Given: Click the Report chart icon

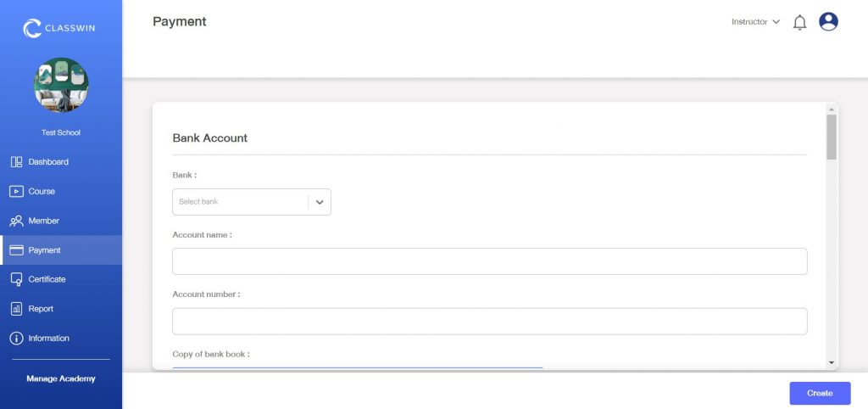Looking at the screenshot, I should [x=16, y=309].
